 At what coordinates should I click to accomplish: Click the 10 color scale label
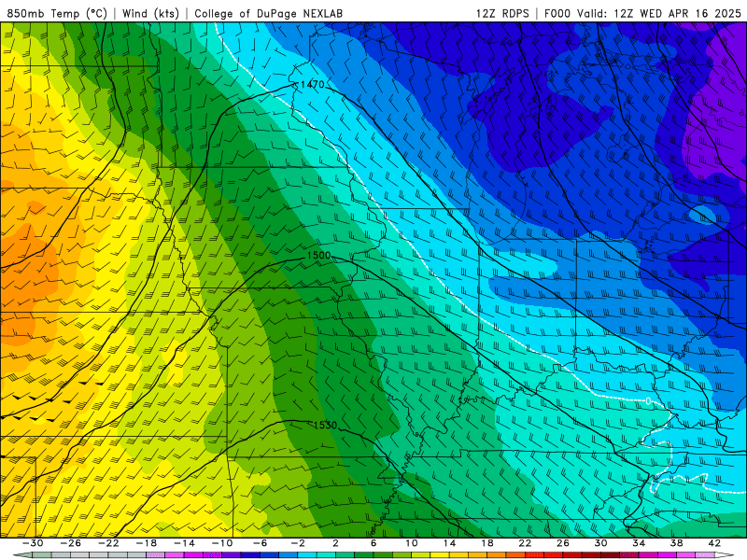(x=412, y=543)
